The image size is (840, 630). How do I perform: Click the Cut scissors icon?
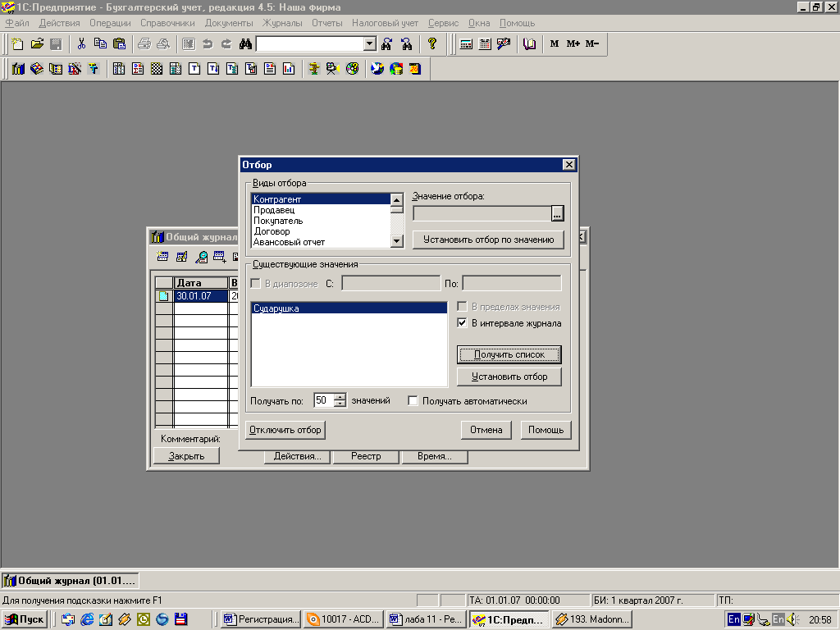tap(81, 44)
